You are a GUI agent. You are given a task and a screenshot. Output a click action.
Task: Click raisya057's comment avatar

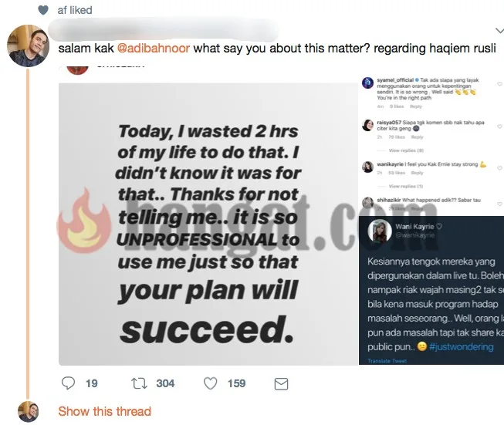click(367, 125)
